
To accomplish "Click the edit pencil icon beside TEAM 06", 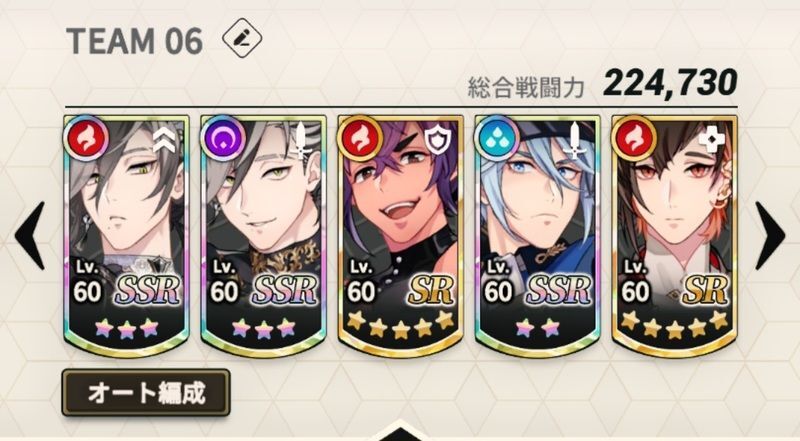I will [x=242, y=37].
